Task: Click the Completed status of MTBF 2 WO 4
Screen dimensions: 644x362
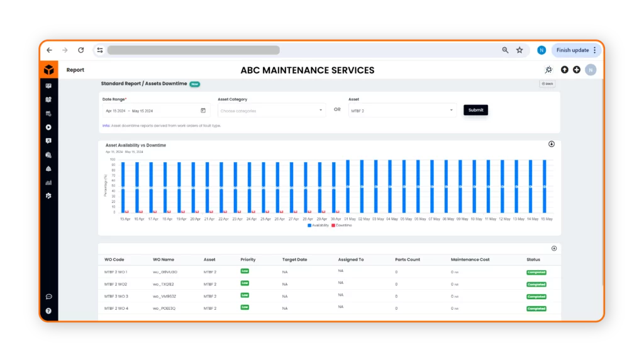Action: 536,308
